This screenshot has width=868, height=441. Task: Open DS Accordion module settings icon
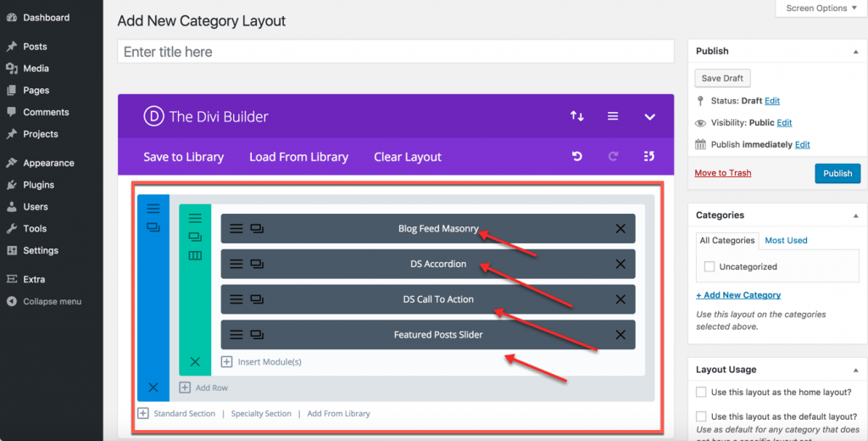[236, 264]
